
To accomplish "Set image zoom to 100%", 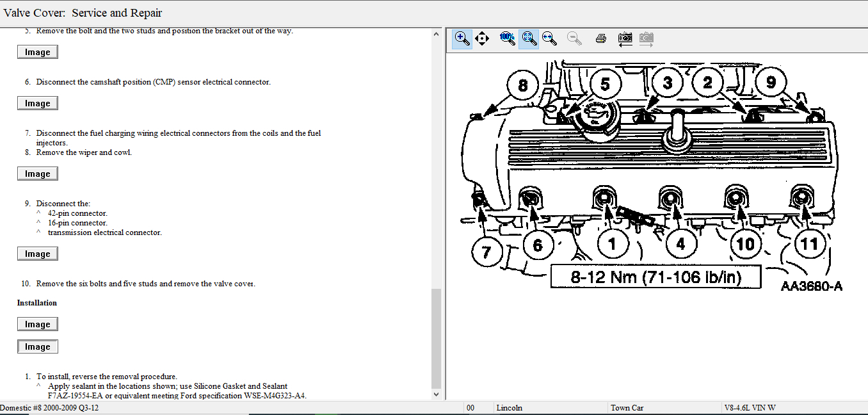I will click(507, 38).
